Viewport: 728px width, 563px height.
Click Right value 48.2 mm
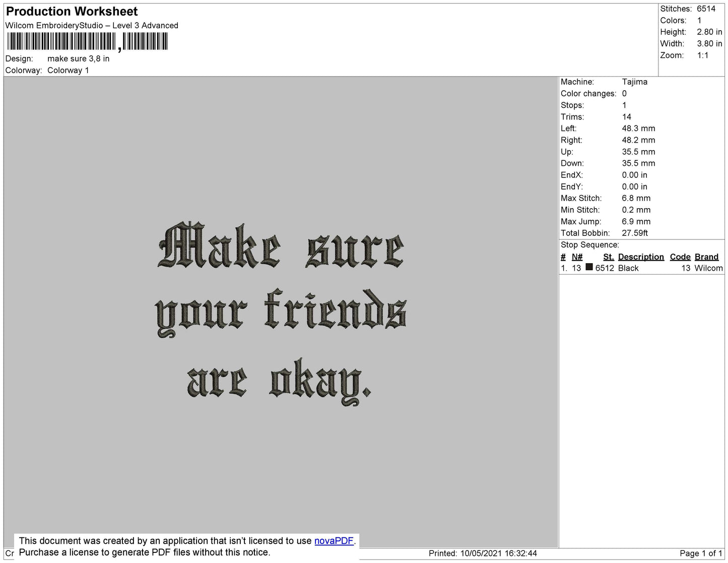(x=638, y=140)
